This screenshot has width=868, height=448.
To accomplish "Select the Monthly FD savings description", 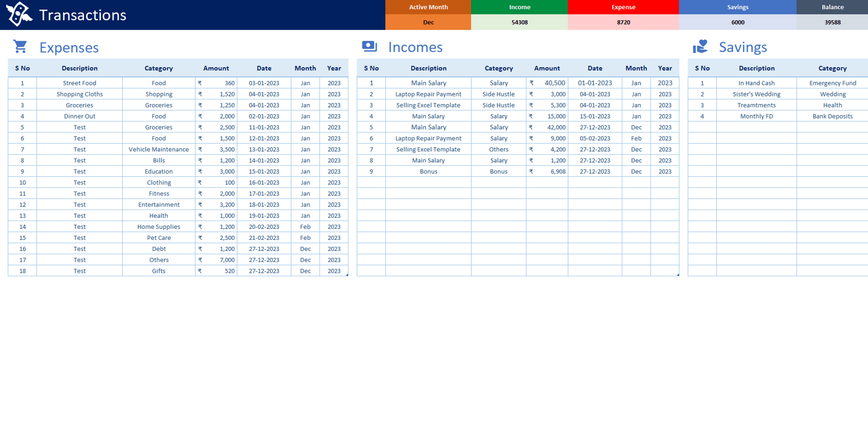I will 756,116.
